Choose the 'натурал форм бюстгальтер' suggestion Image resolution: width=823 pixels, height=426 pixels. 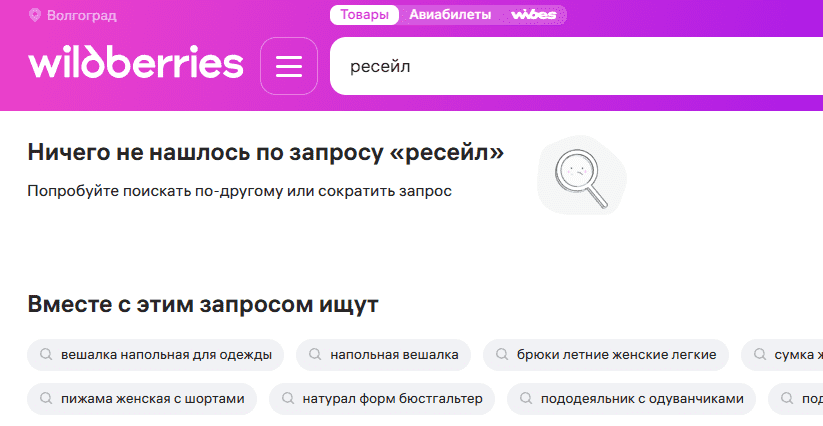382,399
